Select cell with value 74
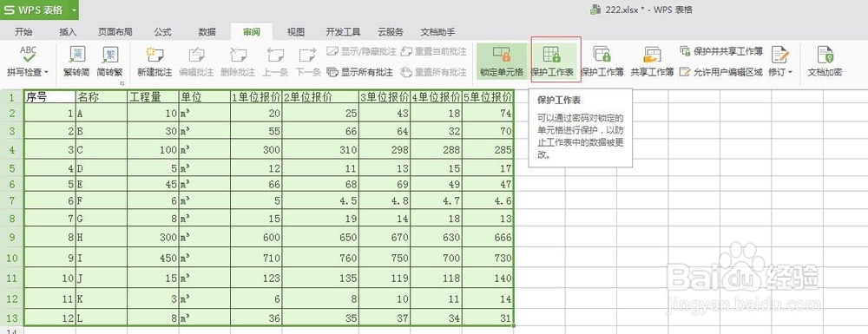Screen dimensions: 868x334 487,114
